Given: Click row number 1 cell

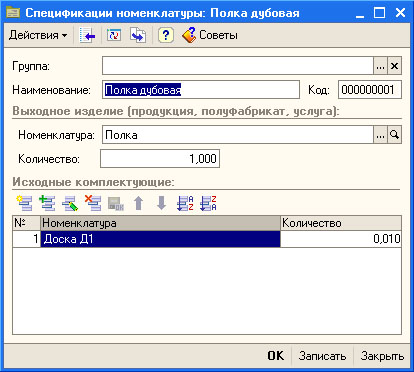Looking at the screenshot, I should pos(26,239).
